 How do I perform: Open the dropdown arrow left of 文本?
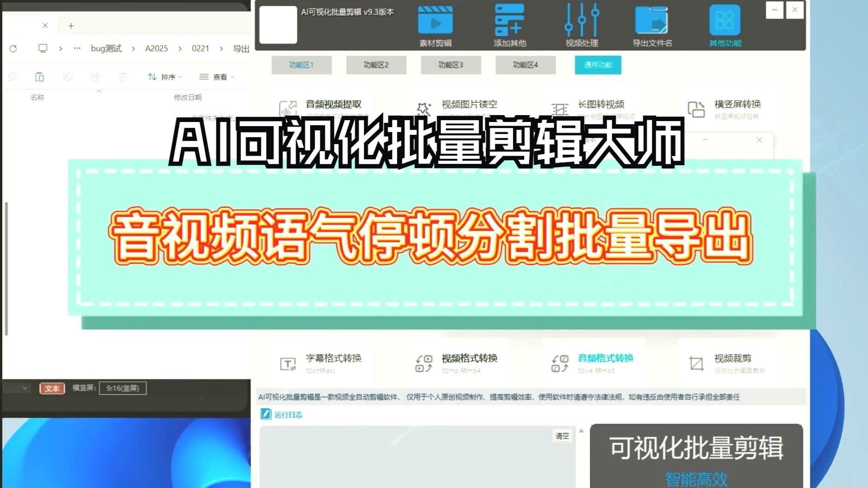25,388
